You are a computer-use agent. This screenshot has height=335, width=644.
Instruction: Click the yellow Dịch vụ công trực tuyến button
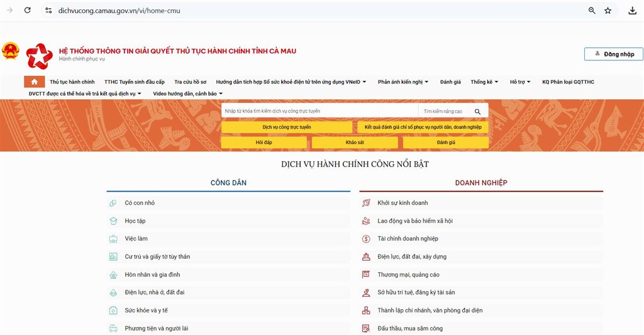(286, 127)
